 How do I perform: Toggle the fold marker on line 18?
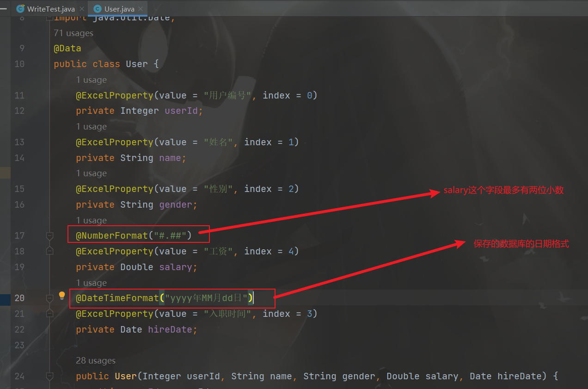click(49, 251)
